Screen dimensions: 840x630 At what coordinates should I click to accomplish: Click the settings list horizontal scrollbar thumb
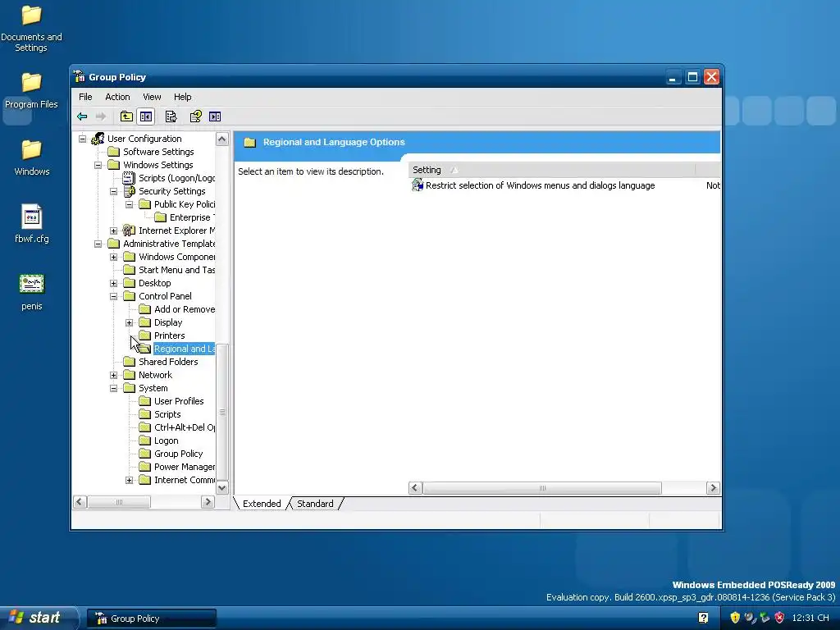pyautogui.click(x=541, y=488)
